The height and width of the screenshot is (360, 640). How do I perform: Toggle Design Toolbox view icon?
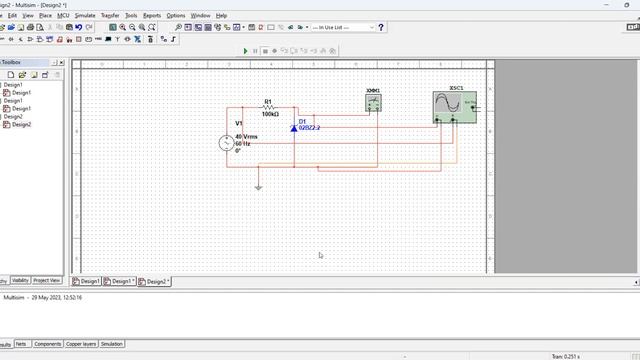tap(188, 27)
